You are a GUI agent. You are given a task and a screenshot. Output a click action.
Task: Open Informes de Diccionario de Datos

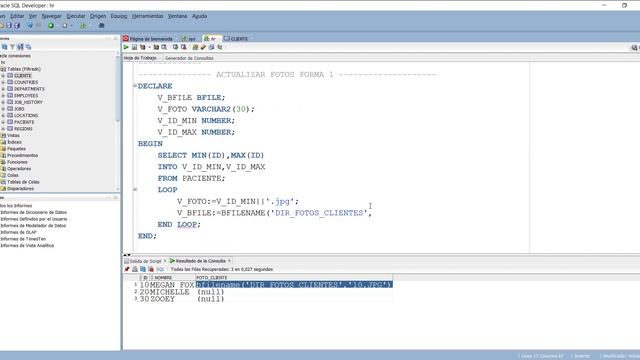[33, 213]
